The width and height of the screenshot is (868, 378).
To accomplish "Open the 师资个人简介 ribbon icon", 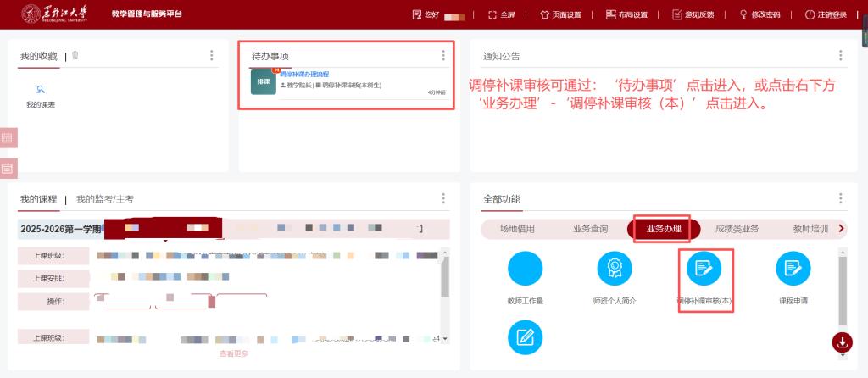I will point(614,270).
